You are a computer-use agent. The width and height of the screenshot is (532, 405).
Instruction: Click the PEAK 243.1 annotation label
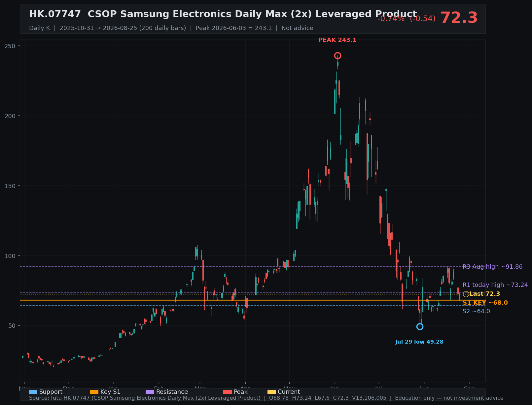pyautogui.click(x=337, y=40)
